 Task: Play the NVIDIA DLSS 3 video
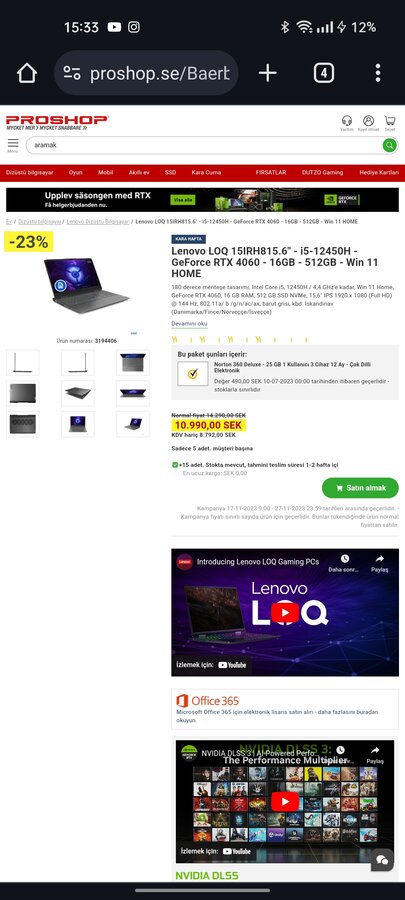(285, 801)
